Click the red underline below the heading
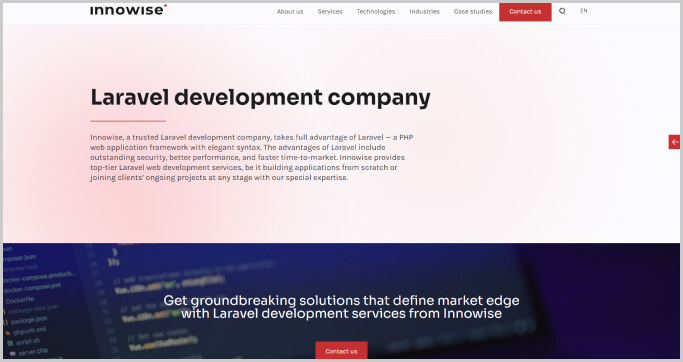The image size is (683, 362). 128,121
